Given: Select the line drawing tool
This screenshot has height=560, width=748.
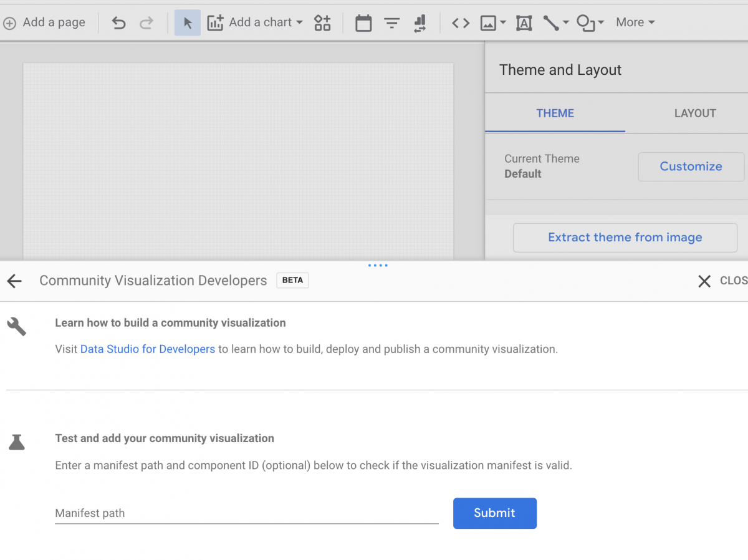Looking at the screenshot, I should point(551,22).
